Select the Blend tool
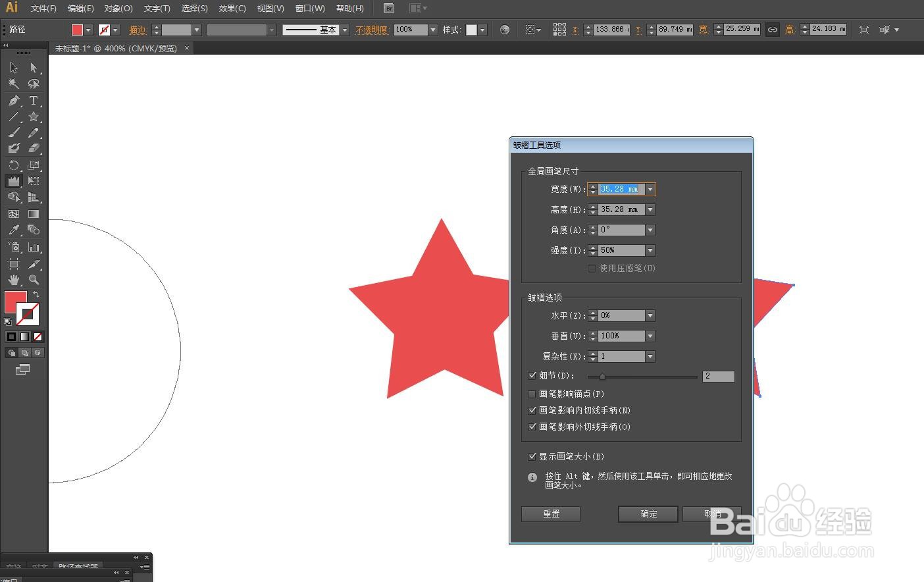 (x=34, y=230)
